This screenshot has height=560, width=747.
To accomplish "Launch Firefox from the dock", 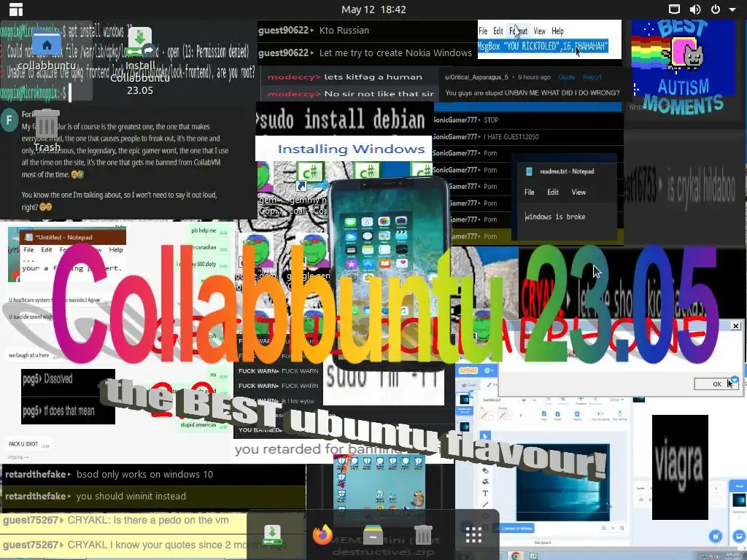I will point(322,534).
